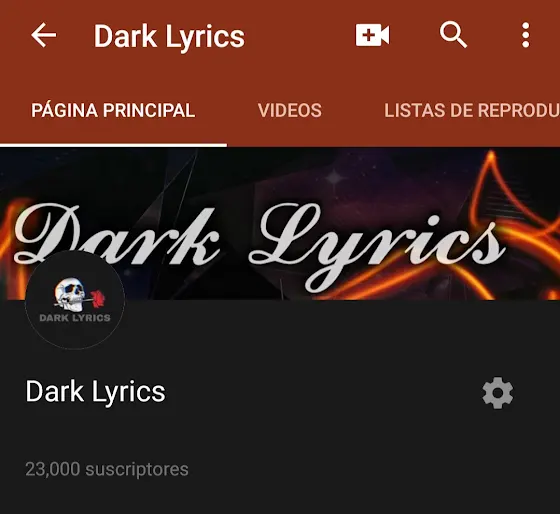The height and width of the screenshot is (514, 560).
Task: Tap the create video camera icon
Action: [x=372, y=35]
